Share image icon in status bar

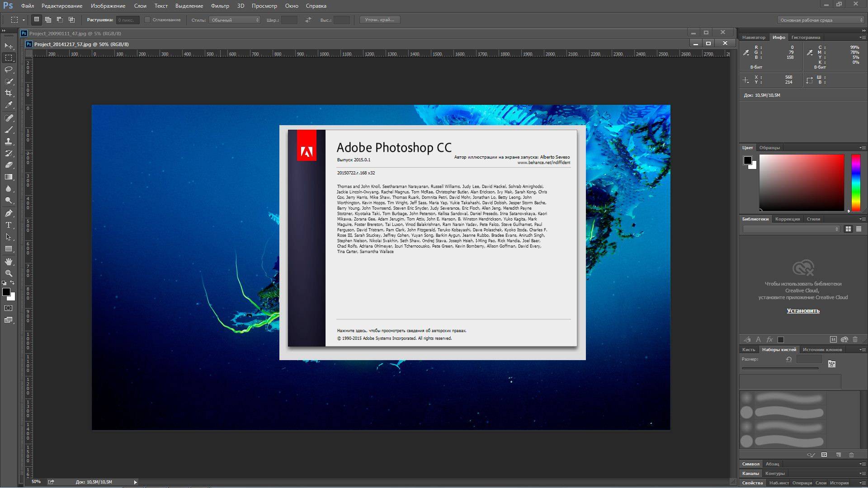(x=51, y=482)
